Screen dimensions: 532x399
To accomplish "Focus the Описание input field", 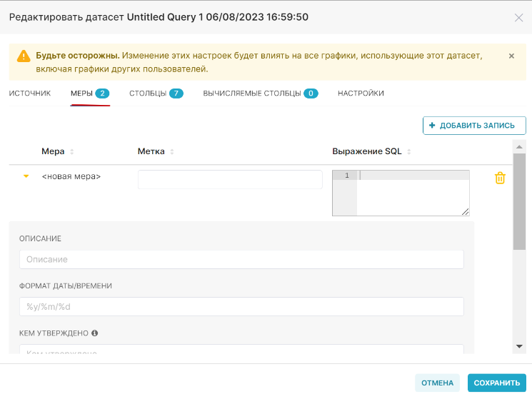I will pos(241,259).
